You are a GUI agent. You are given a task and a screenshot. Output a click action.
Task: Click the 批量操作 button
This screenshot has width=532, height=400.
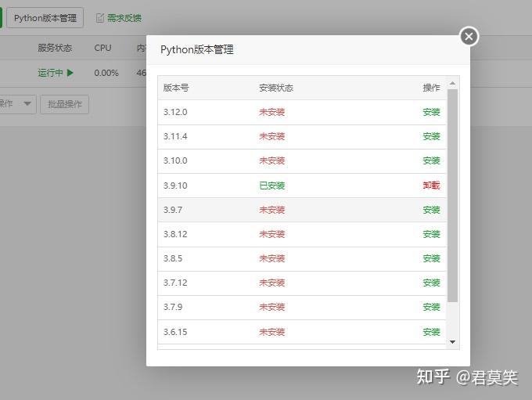click(x=65, y=104)
